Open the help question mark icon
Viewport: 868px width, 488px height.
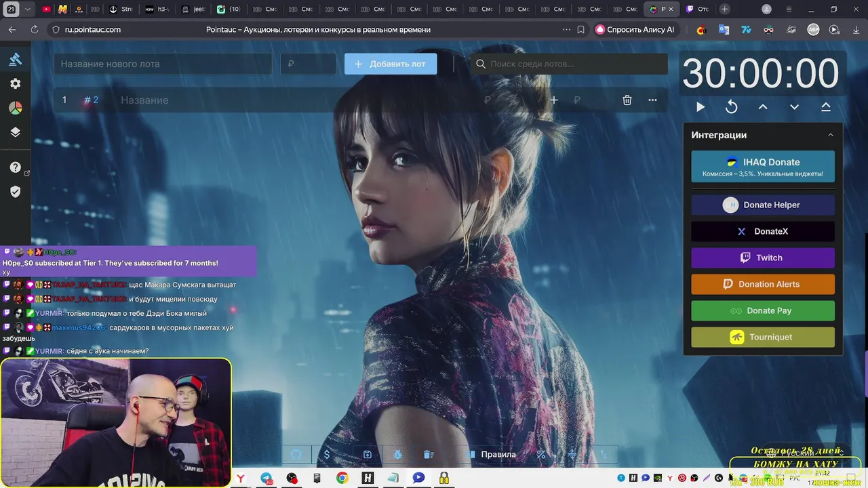(15, 167)
